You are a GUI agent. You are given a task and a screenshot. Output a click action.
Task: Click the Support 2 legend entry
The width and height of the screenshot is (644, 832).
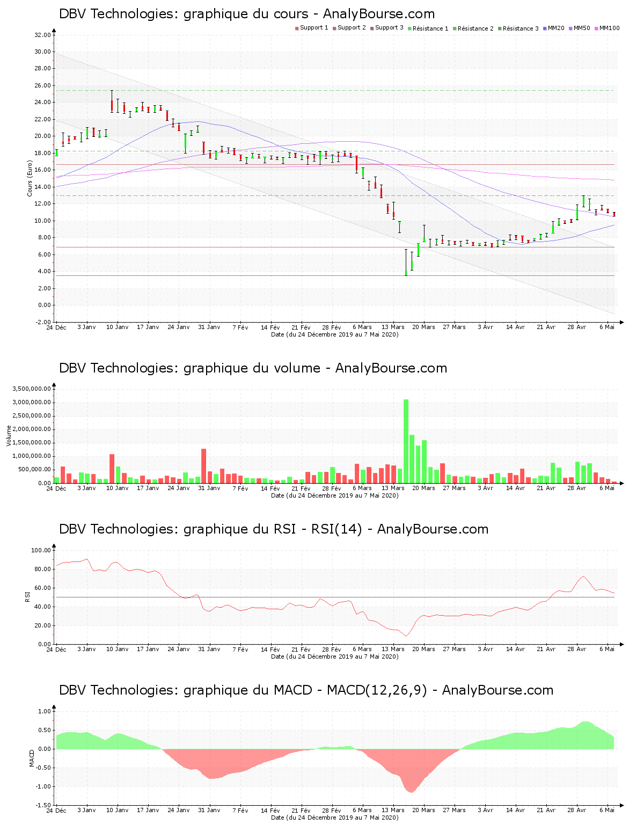(x=349, y=28)
